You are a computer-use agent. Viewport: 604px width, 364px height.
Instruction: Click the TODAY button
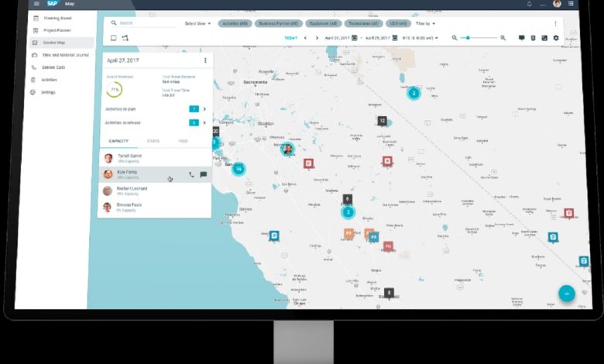click(x=290, y=38)
